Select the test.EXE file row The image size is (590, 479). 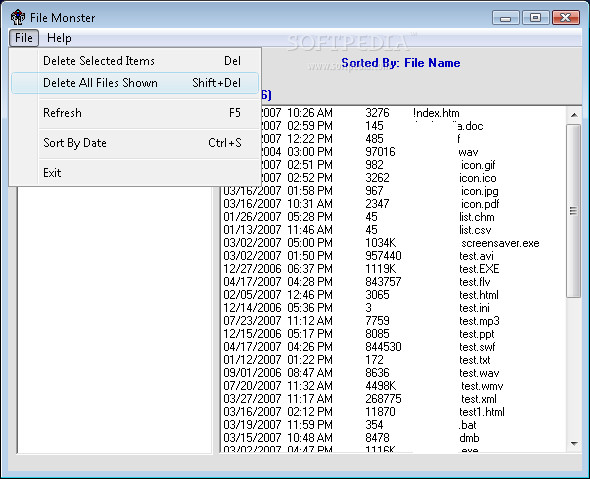[x=393, y=269]
